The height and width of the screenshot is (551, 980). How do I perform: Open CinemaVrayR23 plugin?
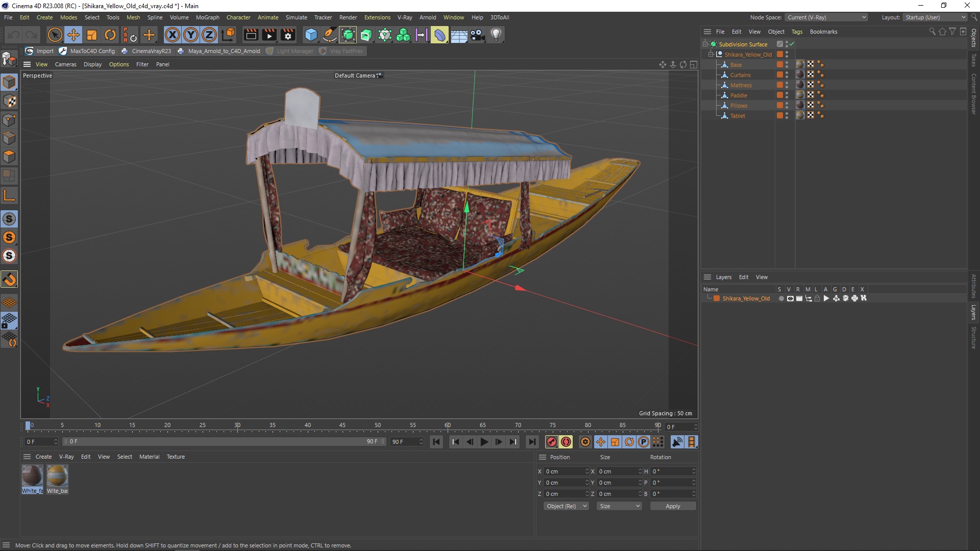tap(146, 51)
